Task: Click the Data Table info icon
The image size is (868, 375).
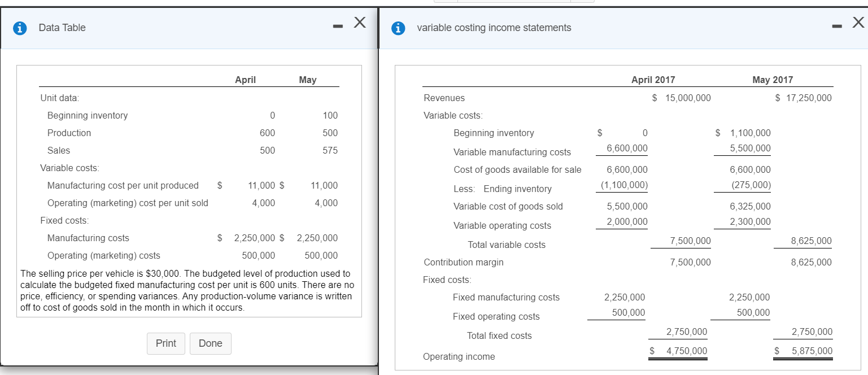Action: point(21,28)
